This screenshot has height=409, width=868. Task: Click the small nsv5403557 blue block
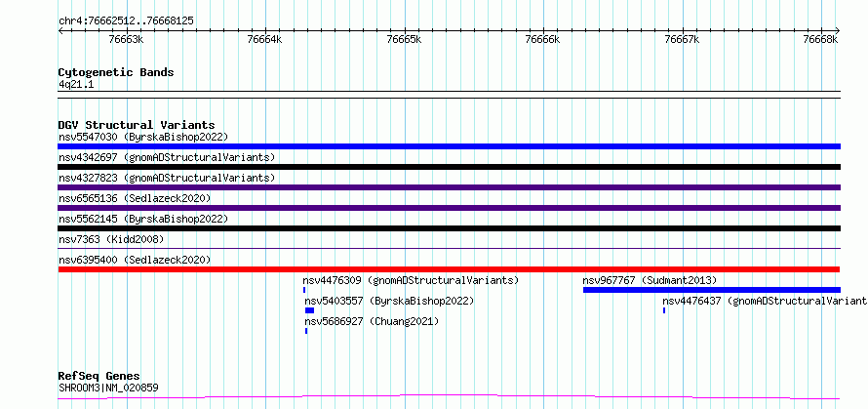[309, 310]
